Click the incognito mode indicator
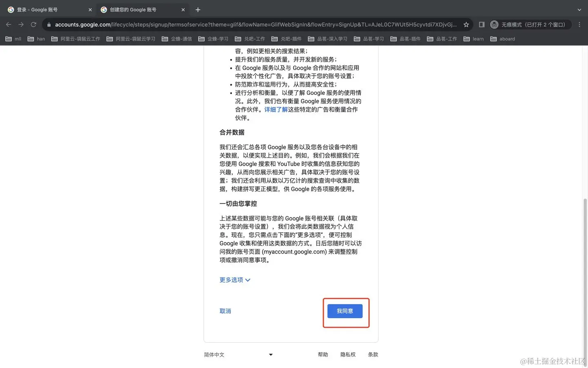 click(530, 25)
